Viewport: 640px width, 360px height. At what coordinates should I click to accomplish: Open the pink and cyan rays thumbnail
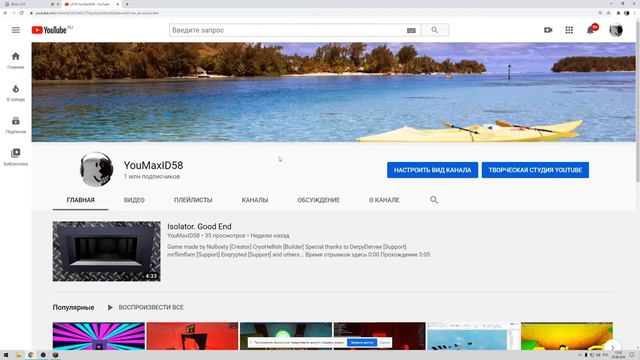99,336
